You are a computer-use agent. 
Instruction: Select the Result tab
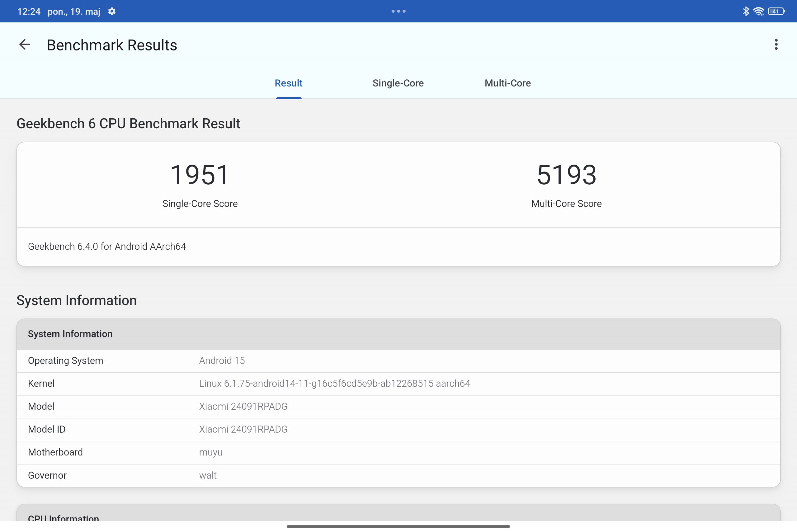288,83
